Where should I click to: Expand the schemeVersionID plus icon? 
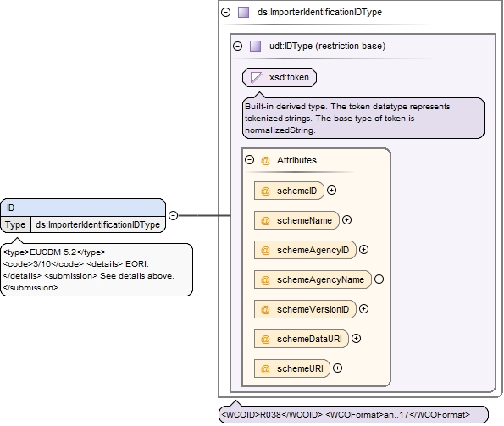[363, 309]
